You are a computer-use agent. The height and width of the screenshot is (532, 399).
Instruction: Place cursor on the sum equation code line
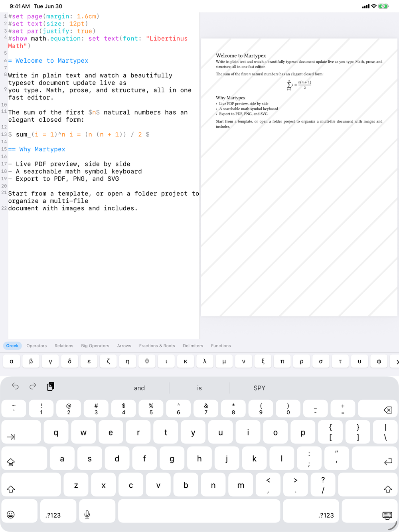click(x=79, y=134)
